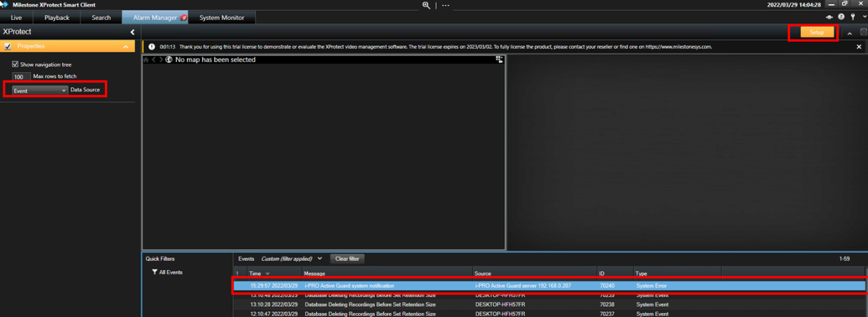Click the globe icon in map header
The height and width of the screenshot is (317, 868).
pos(169,60)
